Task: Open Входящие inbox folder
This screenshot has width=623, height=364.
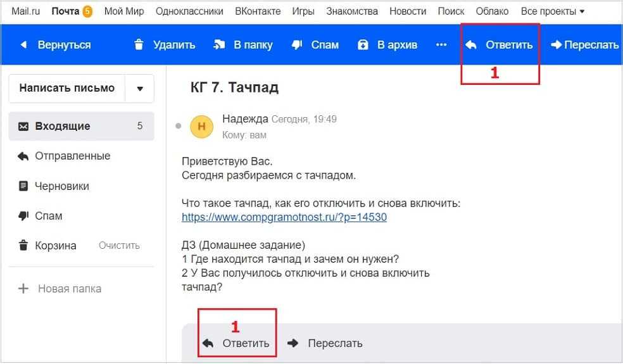Action: (x=62, y=126)
